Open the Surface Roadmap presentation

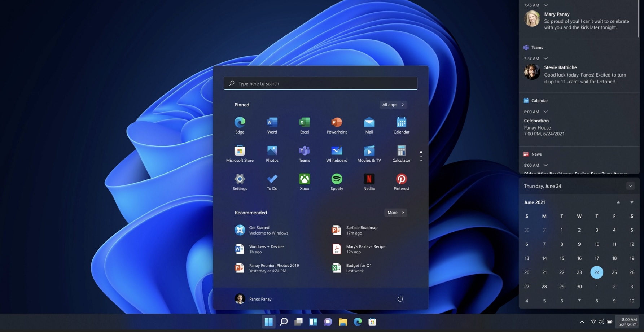(361, 230)
